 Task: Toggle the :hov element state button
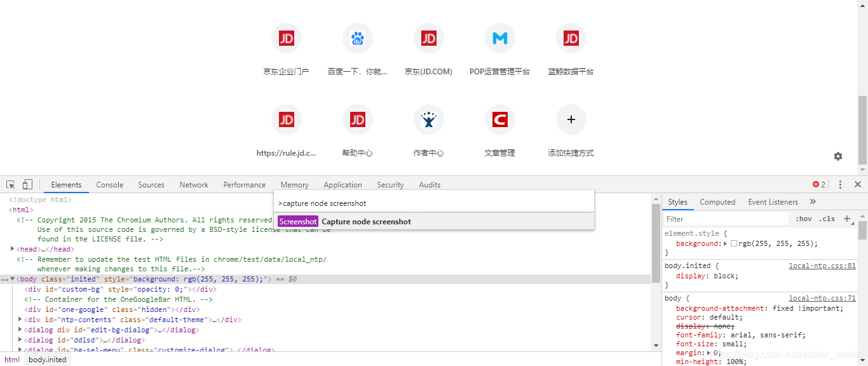804,219
